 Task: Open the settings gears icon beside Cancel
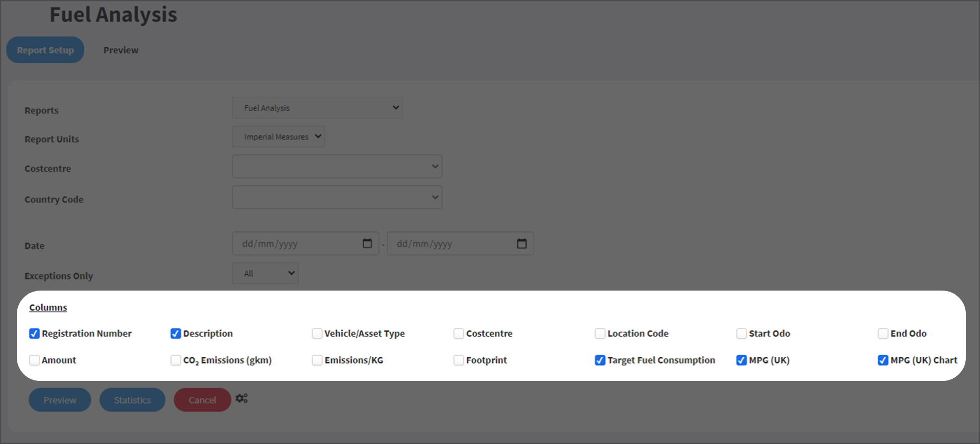click(242, 398)
